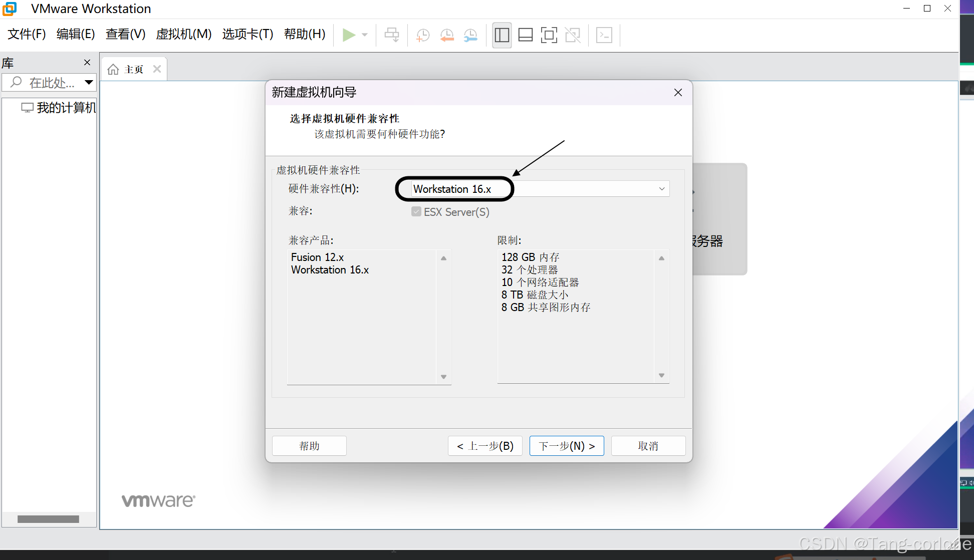Click the revert snapshot icon
The width and height of the screenshot is (974, 560).
click(446, 35)
